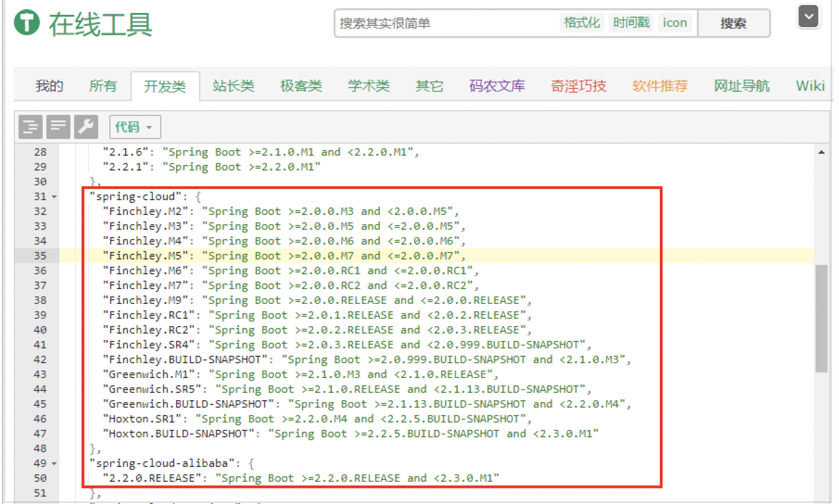
Task: Open the top-right chevron dropdown
Action: [808, 17]
